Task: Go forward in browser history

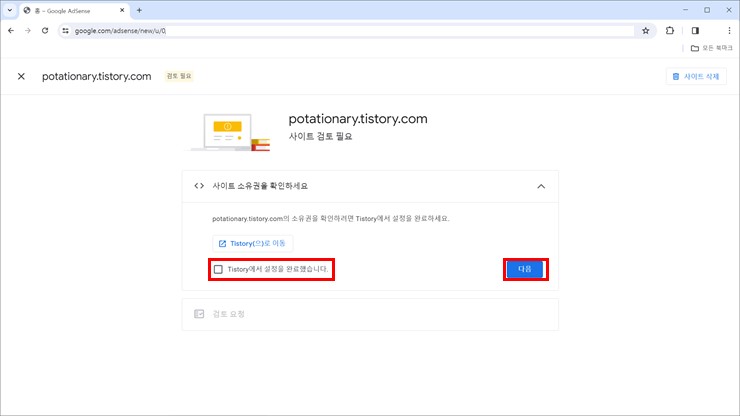Action: (28, 31)
